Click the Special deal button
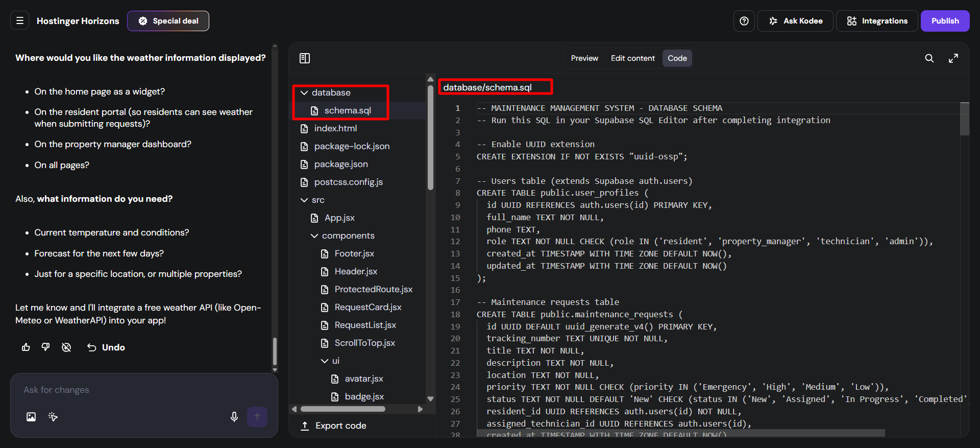Image resolution: width=980 pixels, height=448 pixels. pyautogui.click(x=168, y=21)
